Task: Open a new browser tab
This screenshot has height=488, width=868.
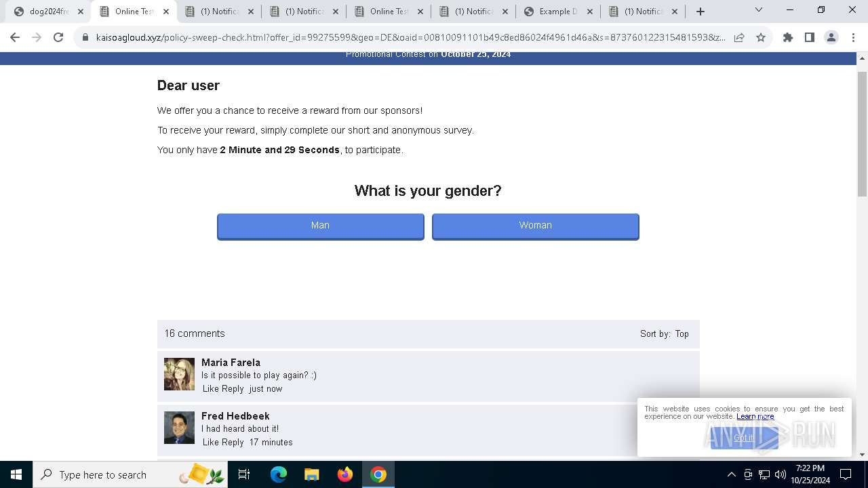Action: point(701,12)
